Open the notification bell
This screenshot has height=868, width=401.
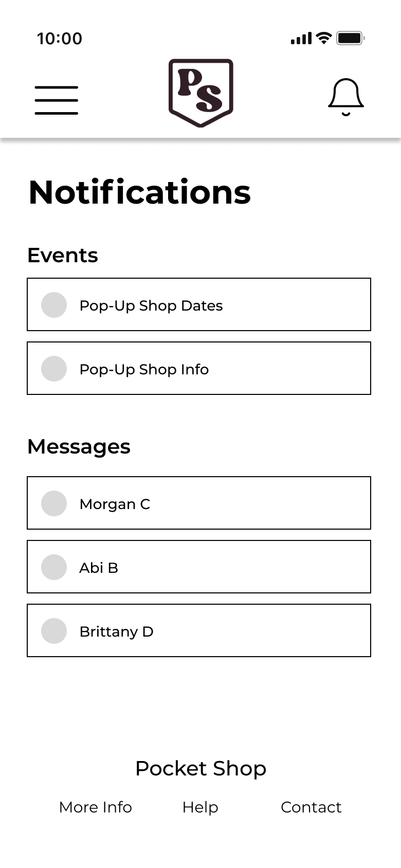pyautogui.click(x=346, y=97)
